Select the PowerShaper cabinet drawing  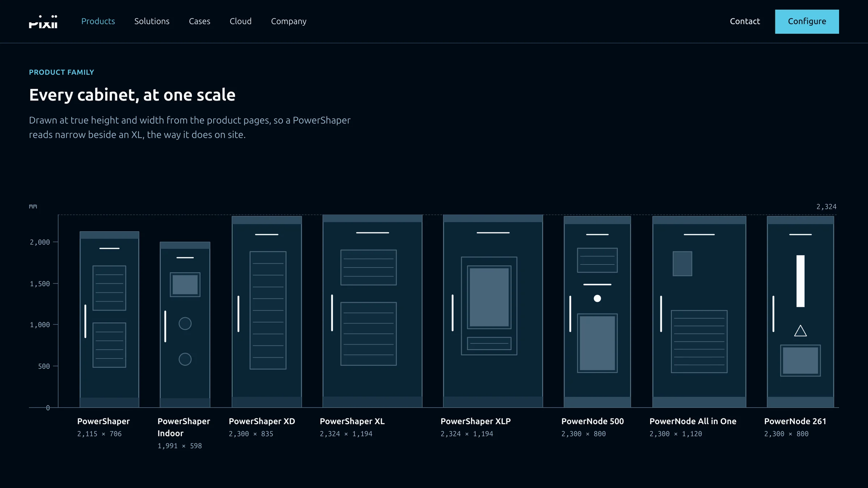109,320
